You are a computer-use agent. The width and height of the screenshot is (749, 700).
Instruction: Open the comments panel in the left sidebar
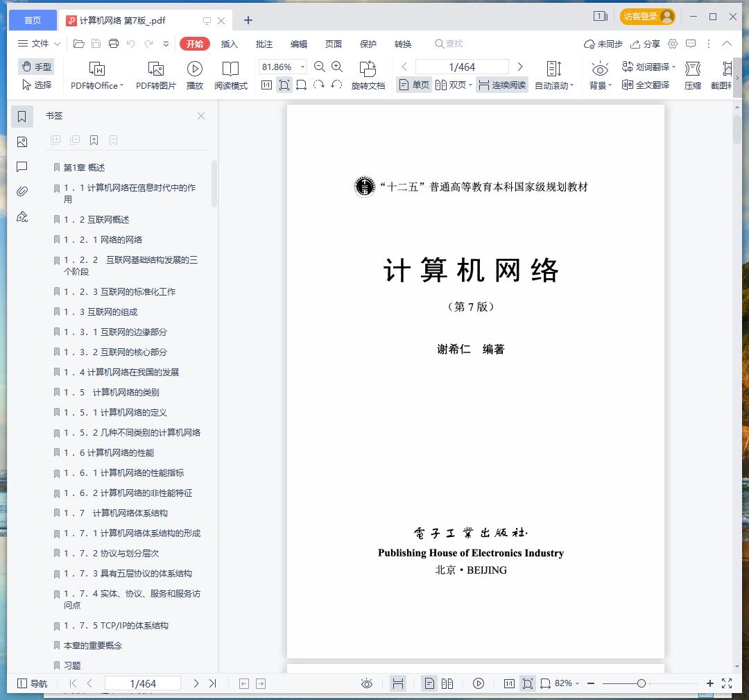pyautogui.click(x=22, y=167)
